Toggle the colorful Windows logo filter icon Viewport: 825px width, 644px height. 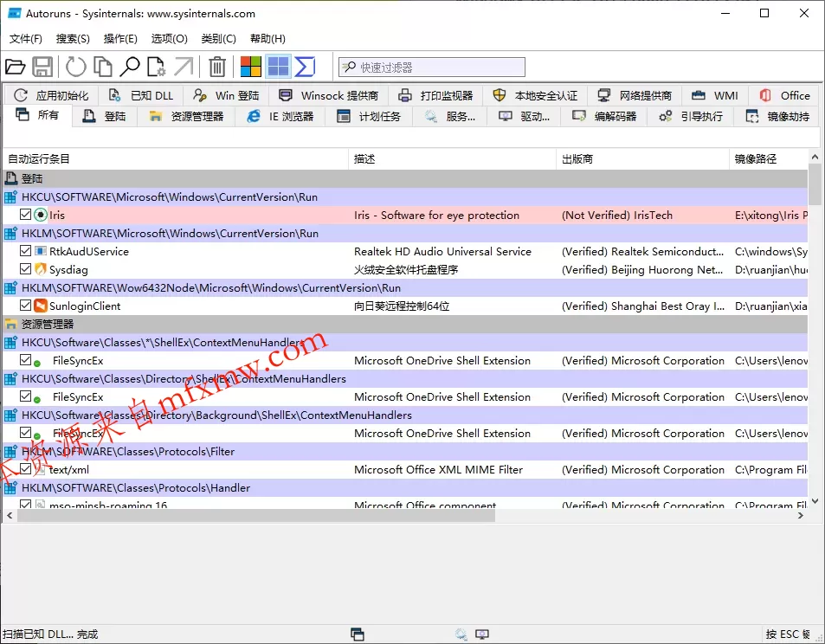251,67
